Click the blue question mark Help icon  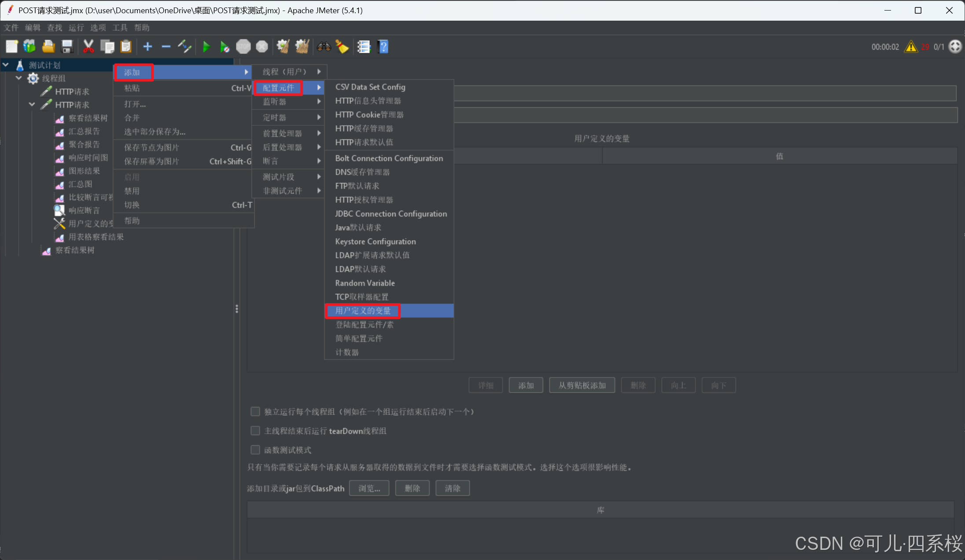(x=383, y=47)
